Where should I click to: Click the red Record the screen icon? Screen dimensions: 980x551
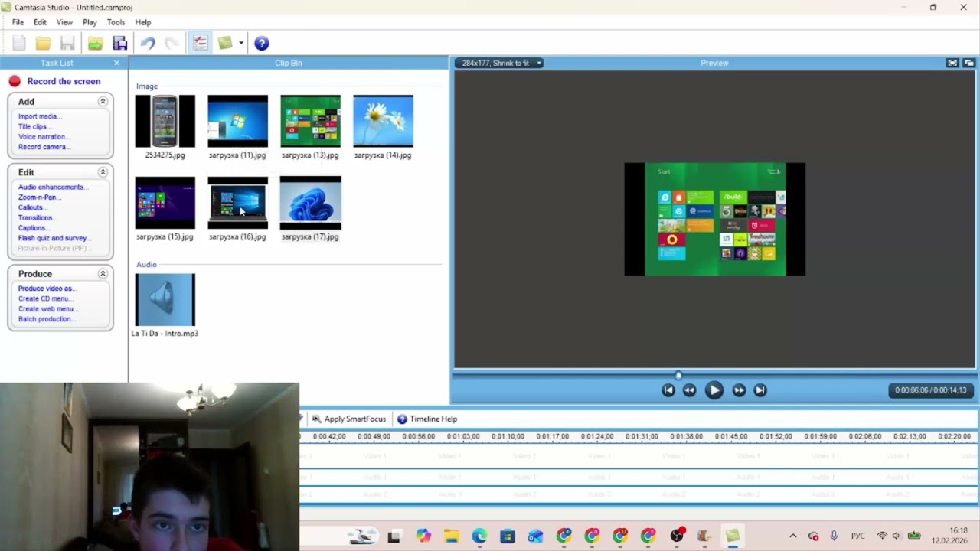tap(15, 81)
